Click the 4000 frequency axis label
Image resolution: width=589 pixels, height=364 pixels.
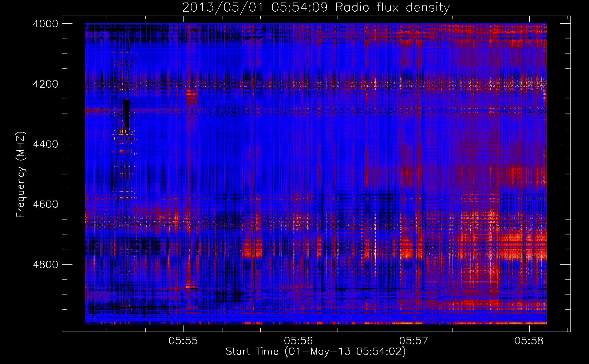[x=46, y=24]
